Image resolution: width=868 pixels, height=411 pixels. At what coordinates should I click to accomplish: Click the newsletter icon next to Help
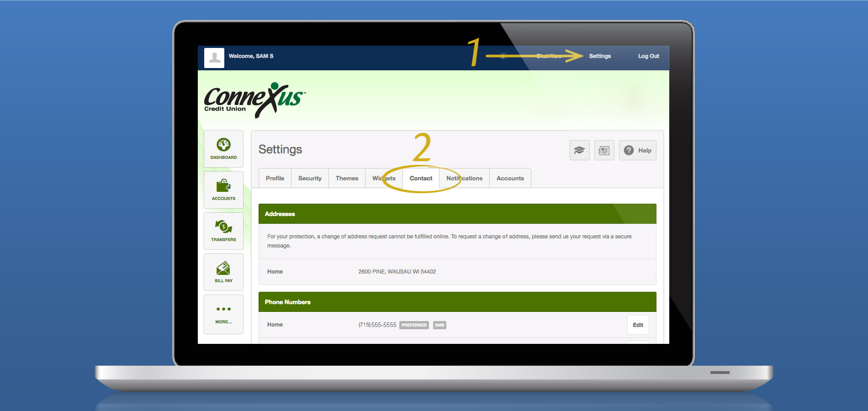(604, 150)
